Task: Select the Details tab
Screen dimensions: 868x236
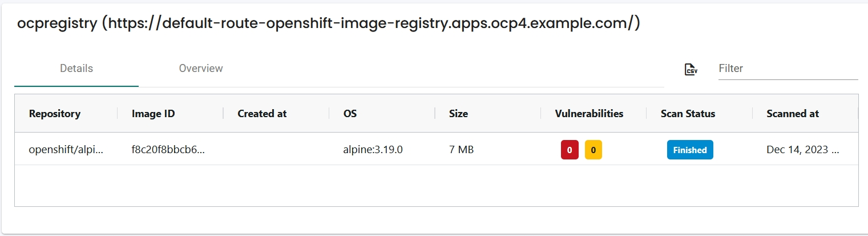Action: (x=76, y=69)
